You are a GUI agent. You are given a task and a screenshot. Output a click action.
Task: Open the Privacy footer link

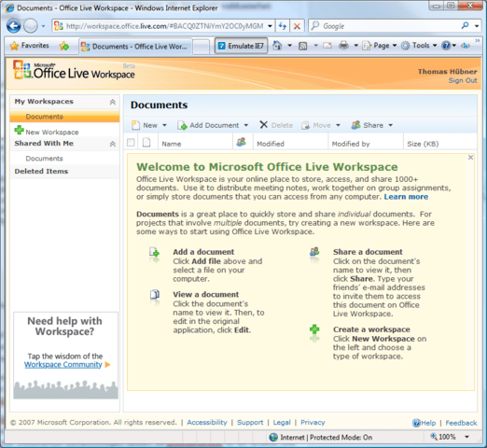pyautogui.click(x=313, y=423)
